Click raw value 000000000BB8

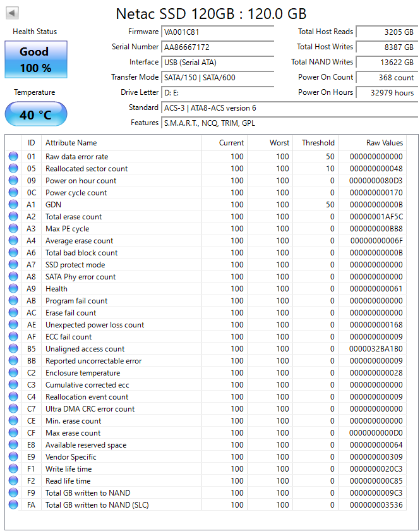376,229
